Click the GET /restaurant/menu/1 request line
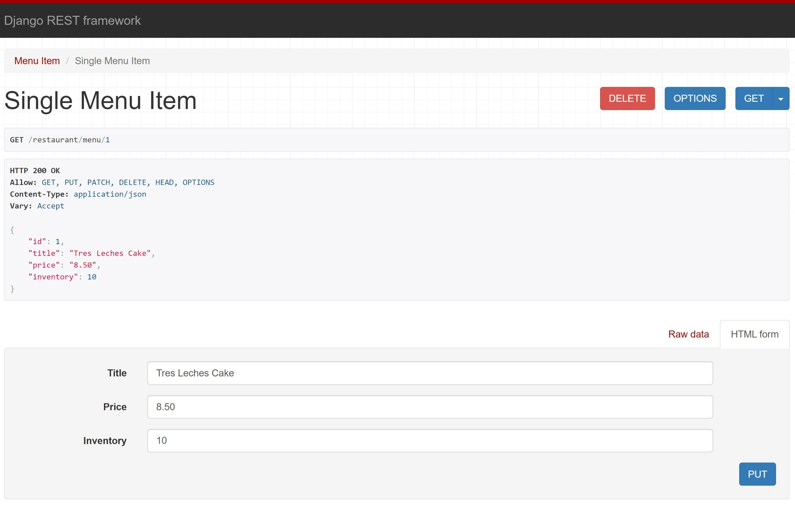The height and width of the screenshot is (532, 795). tap(60, 140)
